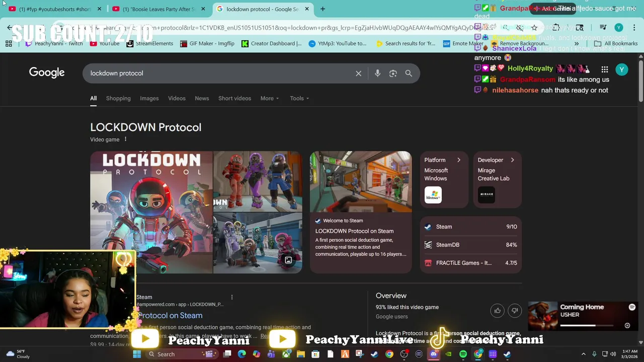
Task: Open the 56°F Cloudy weather widget
Action: 18,354
